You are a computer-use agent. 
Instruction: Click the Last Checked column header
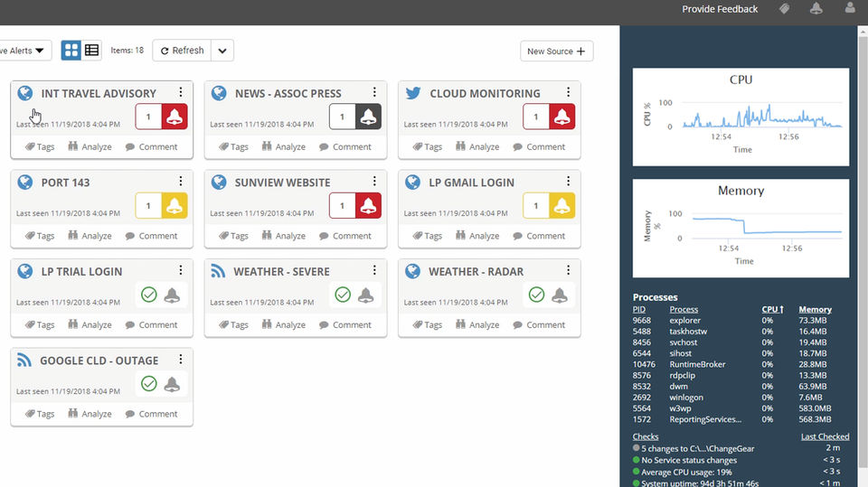click(825, 436)
